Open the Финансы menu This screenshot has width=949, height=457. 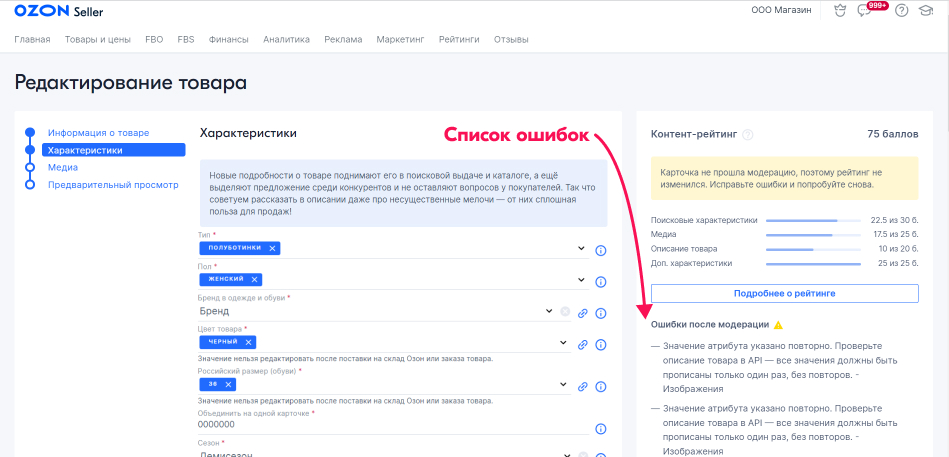click(x=229, y=39)
